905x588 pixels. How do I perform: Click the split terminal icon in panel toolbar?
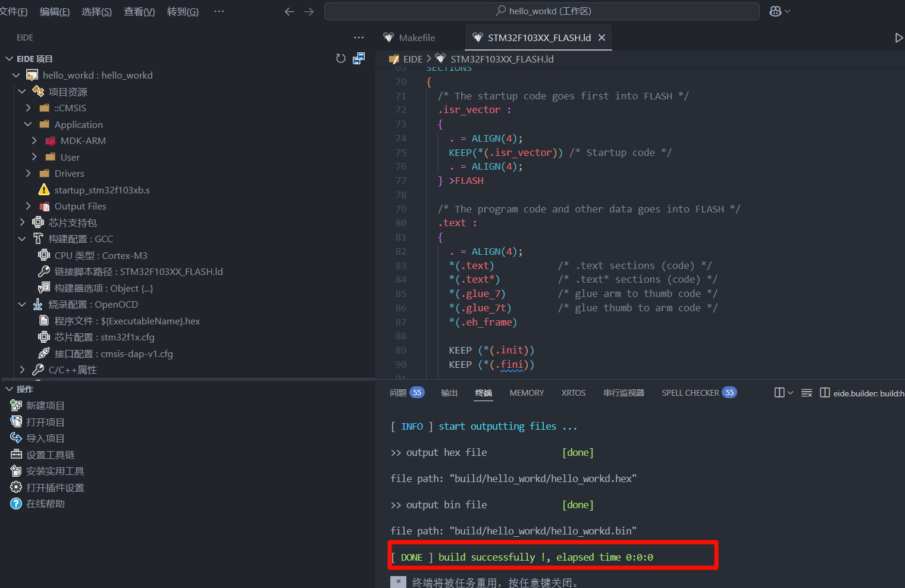point(779,393)
